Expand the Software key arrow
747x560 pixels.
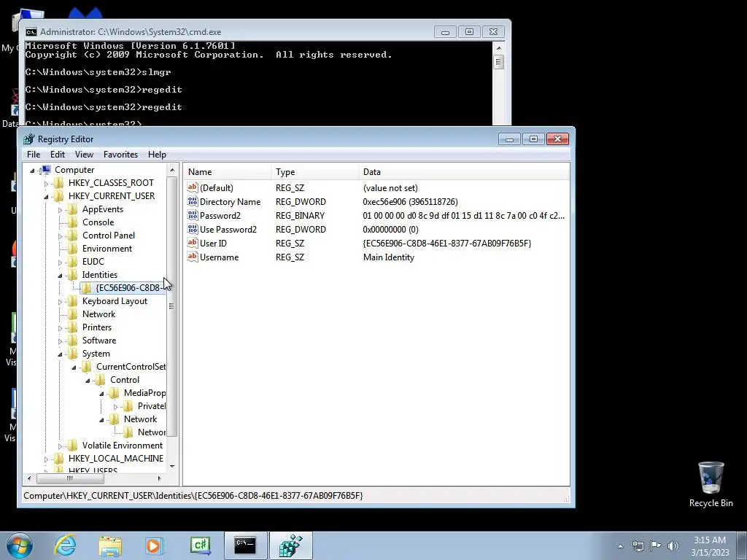point(60,341)
